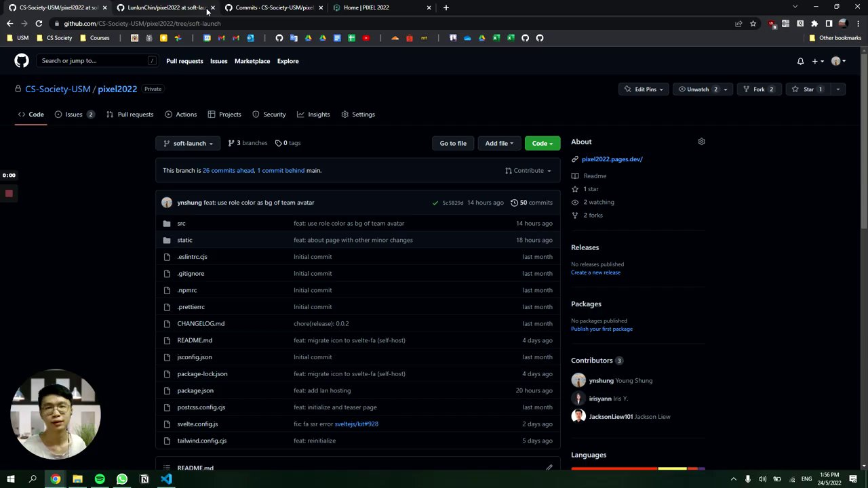Viewport: 868px width, 488px height.
Task: Open the CHANGELOG.md file
Action: 201,324
